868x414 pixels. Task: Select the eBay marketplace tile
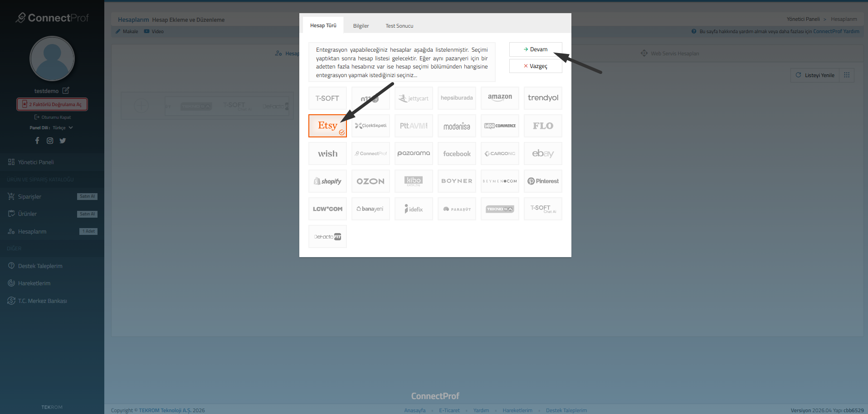(543, 154)
